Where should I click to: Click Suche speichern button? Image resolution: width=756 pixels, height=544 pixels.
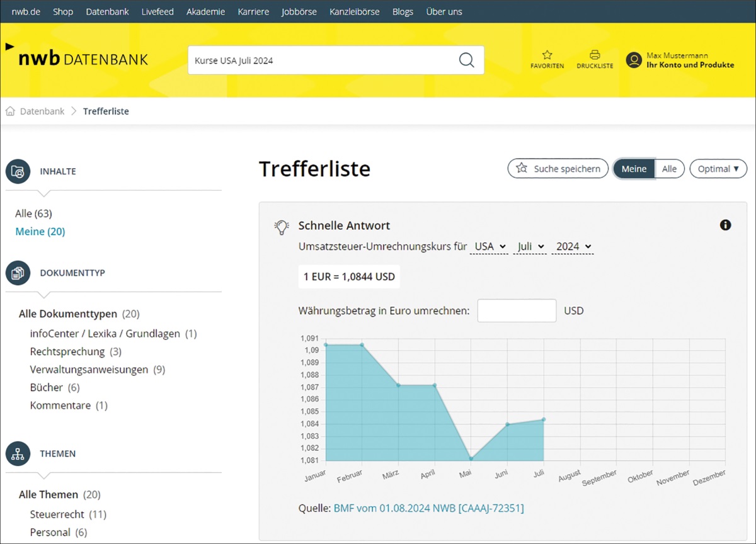coord(558,169)
